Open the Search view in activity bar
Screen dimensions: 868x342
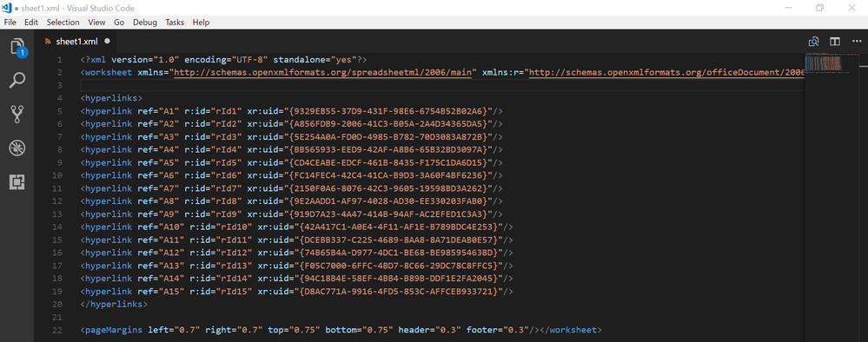point(17,81)
